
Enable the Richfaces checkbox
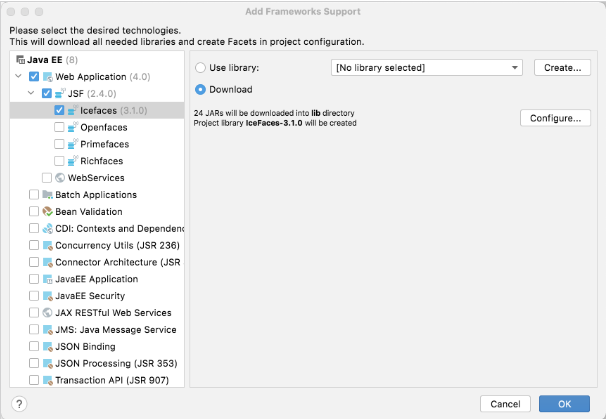(x=59, y=161)
